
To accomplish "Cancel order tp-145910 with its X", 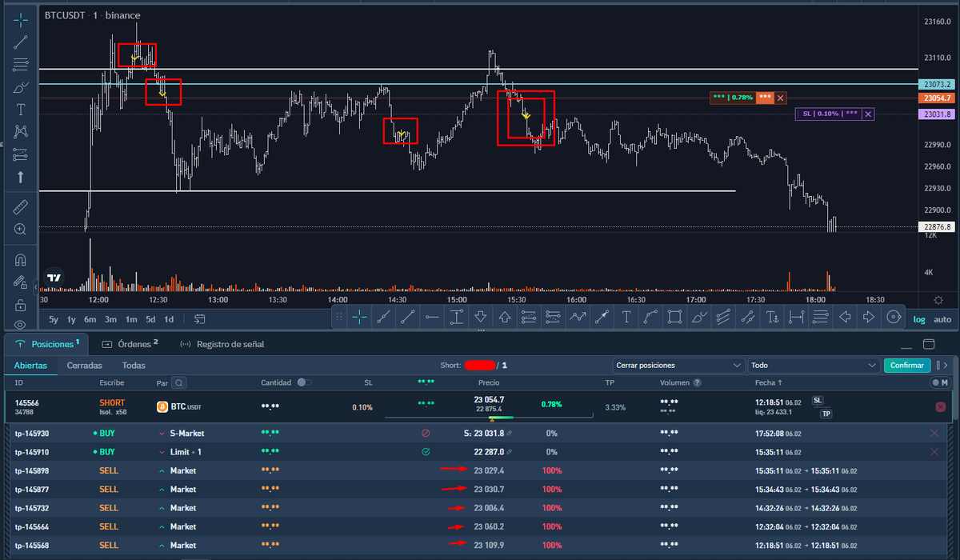I will [x=934, y=452].
